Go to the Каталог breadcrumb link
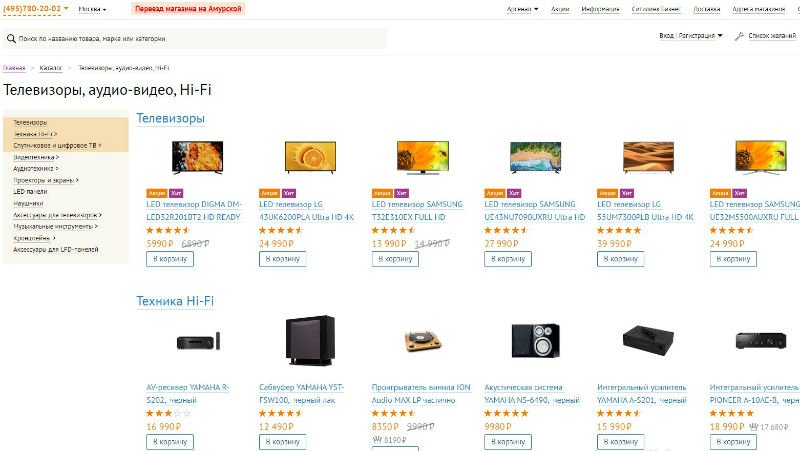800x451 pixels. pos(51,68)
